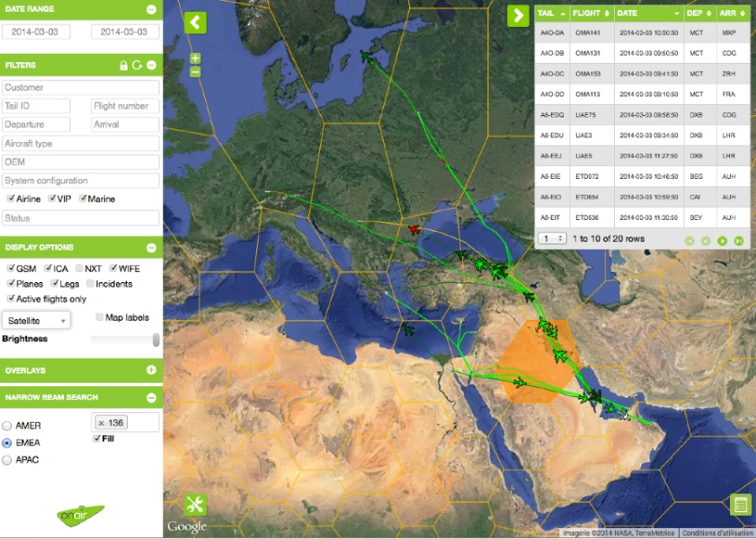Uncheck Active flights only
This screenshot has height=539, width=756.
pyautogui.click(x=10, y=298)
